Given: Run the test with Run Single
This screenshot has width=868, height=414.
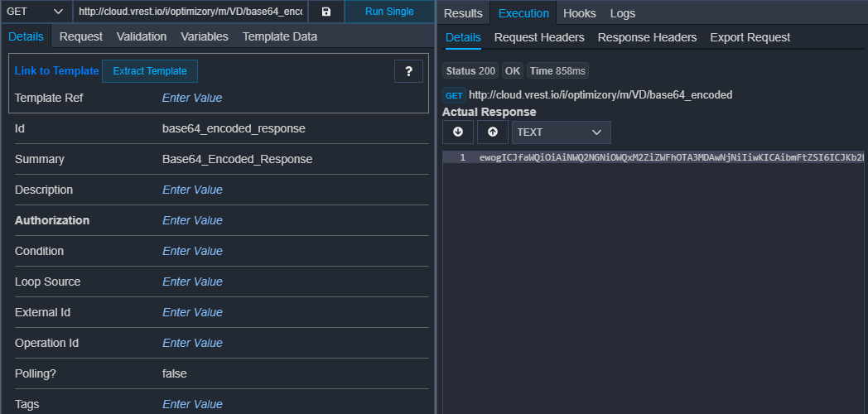Looking at the screenshot, I should click(389, 12).
